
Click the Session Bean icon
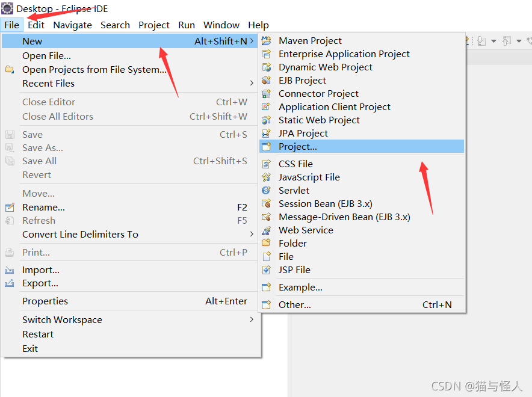(x=267, y=204)
